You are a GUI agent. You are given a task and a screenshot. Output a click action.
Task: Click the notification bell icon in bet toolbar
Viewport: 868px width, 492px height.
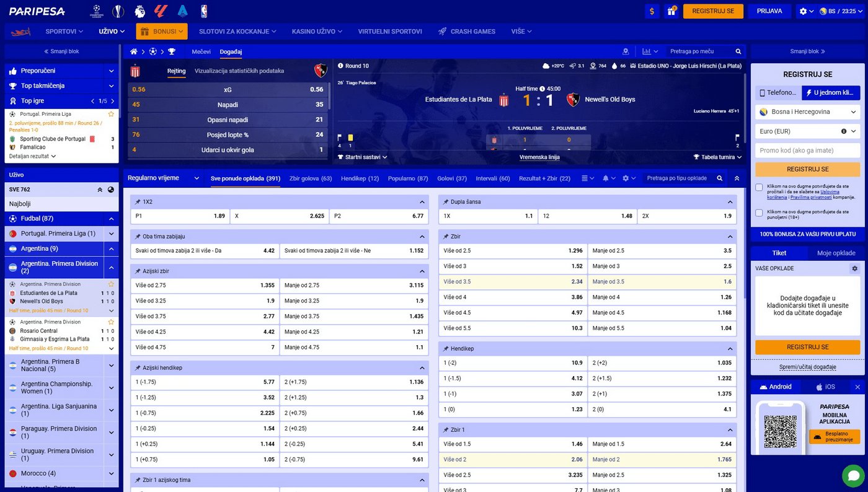click(606, 178)
